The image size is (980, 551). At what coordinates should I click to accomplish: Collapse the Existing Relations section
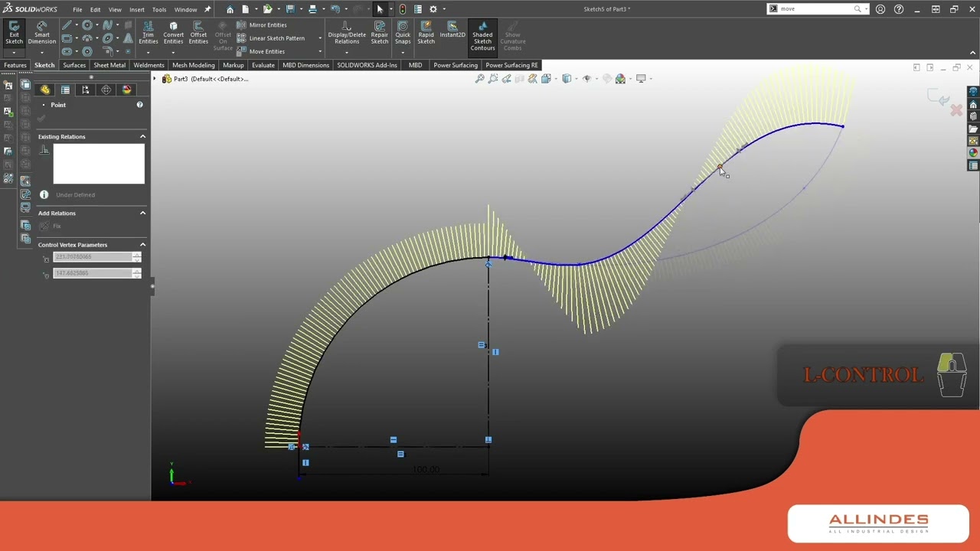142,136
